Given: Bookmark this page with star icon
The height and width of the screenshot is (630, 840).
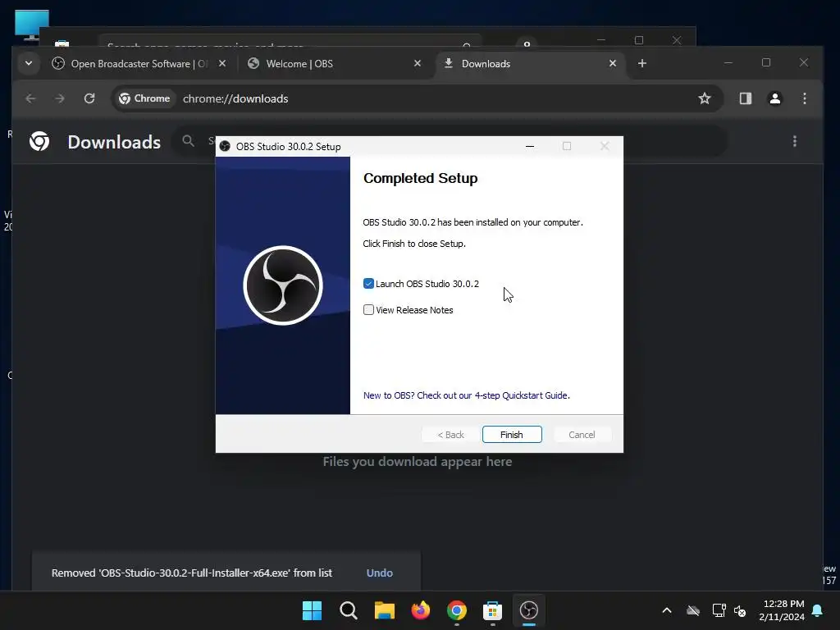Looking at the screenshot, I should tap(705, 98).
